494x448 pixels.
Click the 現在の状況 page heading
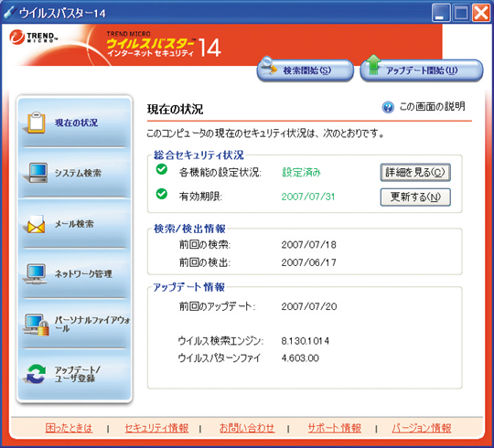175,109
